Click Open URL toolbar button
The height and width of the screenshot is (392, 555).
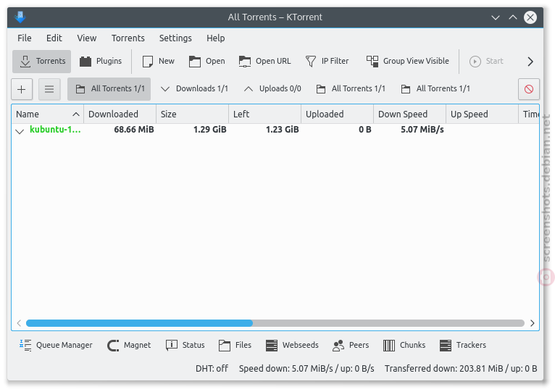(x=264, y=62)
